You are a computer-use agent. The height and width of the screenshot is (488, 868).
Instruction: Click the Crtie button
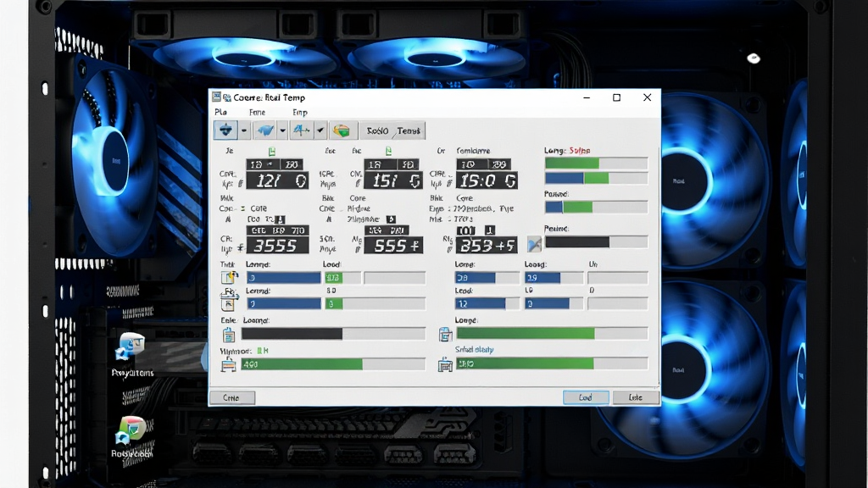click(232, 397)
